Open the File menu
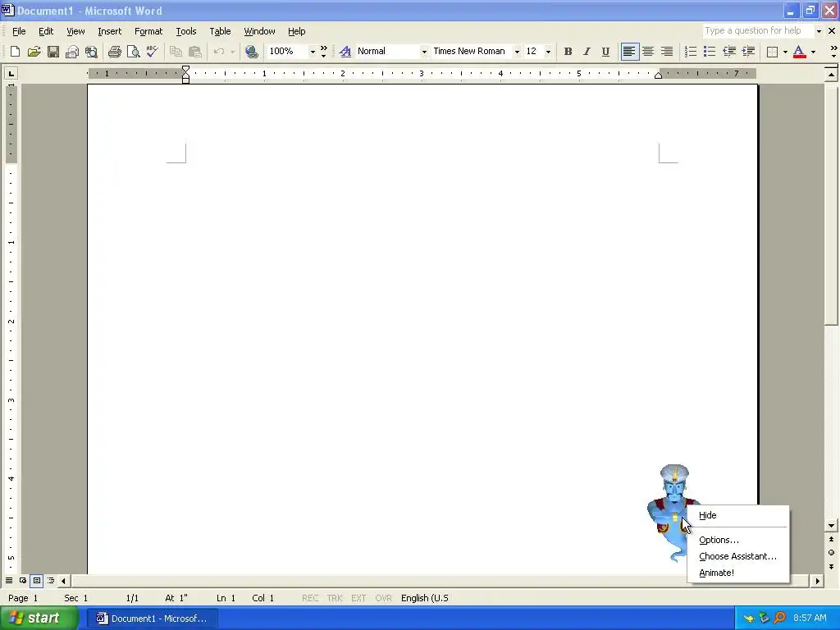840x630 pixels. click(x=19, y=31)
